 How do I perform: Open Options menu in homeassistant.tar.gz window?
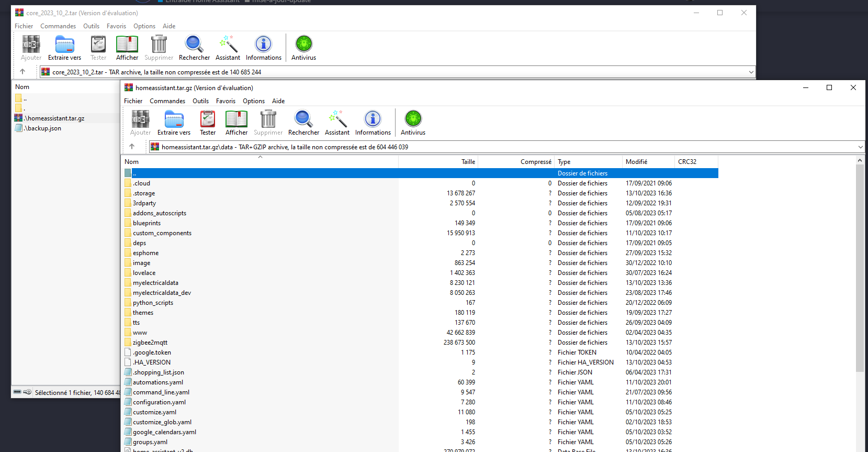point(254,101)
